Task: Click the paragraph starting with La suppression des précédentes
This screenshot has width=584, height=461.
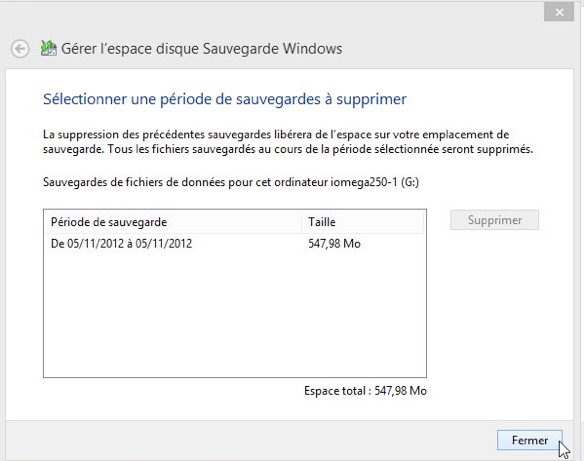Action: (x=288, y=142)
